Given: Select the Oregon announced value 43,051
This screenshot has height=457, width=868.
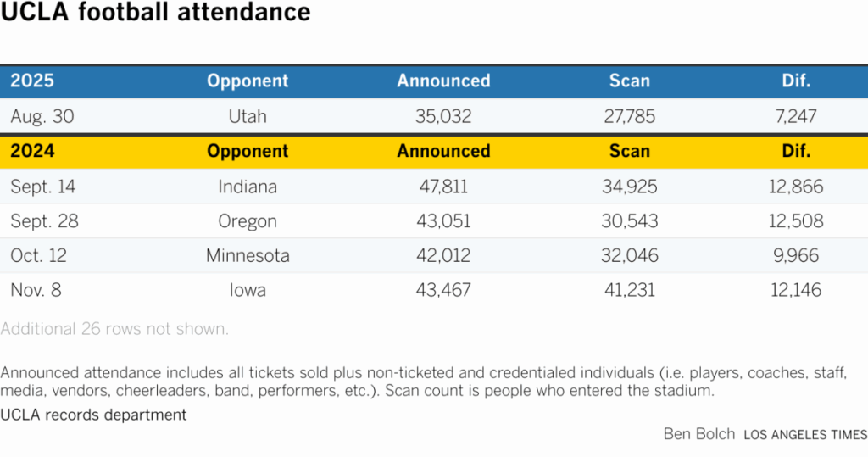Looking at the screenshot, I should (443, 221).
